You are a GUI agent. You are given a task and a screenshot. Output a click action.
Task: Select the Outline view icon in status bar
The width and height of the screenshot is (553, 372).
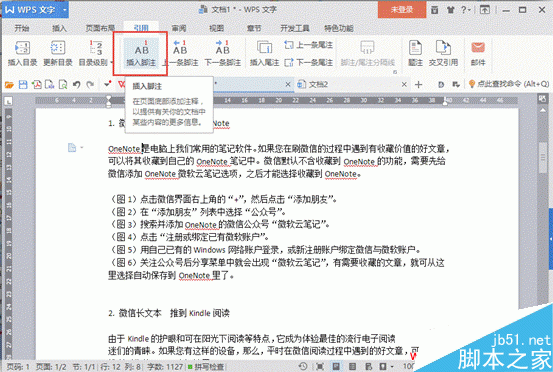coord(352,367)
